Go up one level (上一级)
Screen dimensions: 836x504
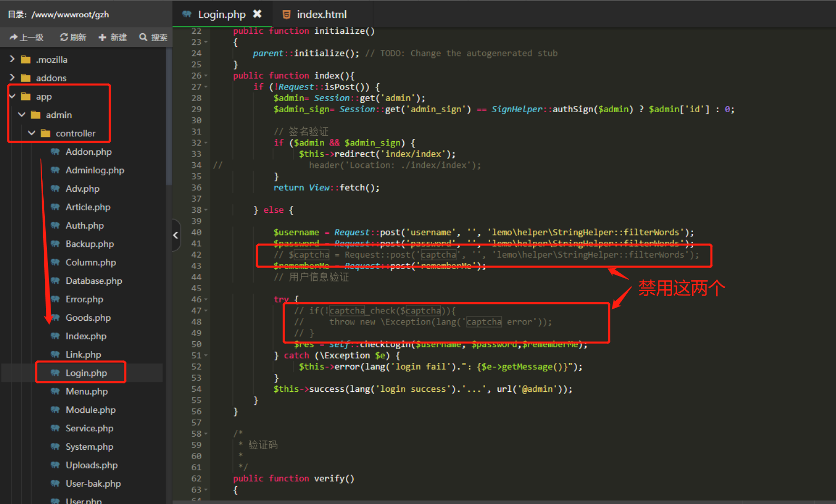26,37
